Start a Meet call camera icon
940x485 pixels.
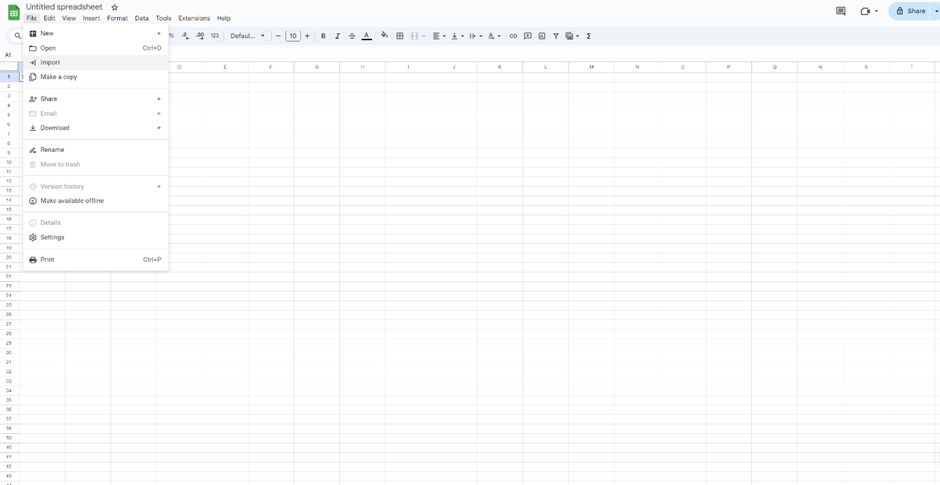coord(864,11)
